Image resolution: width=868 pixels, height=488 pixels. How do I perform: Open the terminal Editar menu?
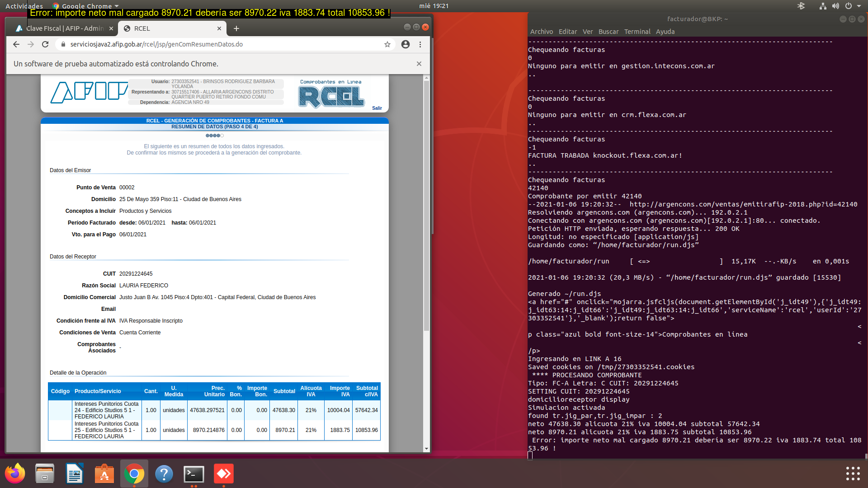[568, 32]
